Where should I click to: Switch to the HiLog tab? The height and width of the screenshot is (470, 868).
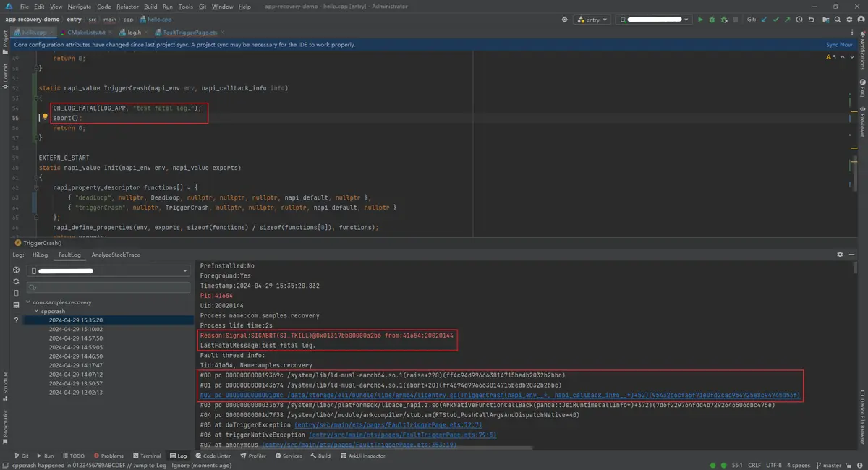pos(41,255)
